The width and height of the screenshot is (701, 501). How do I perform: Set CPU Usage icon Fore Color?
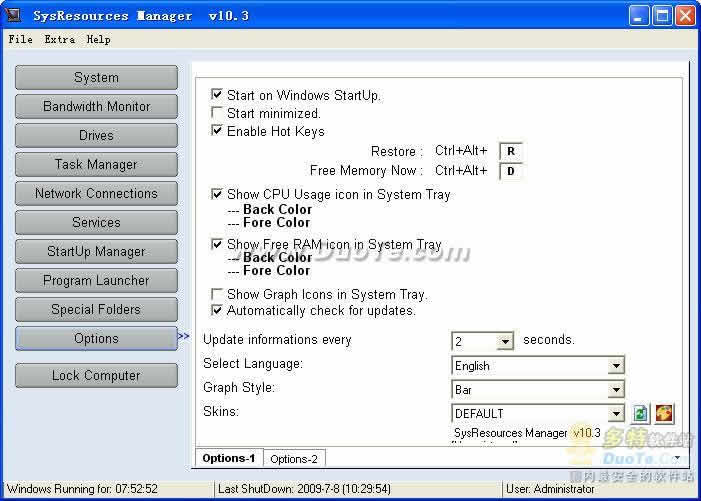pos(276,223)
